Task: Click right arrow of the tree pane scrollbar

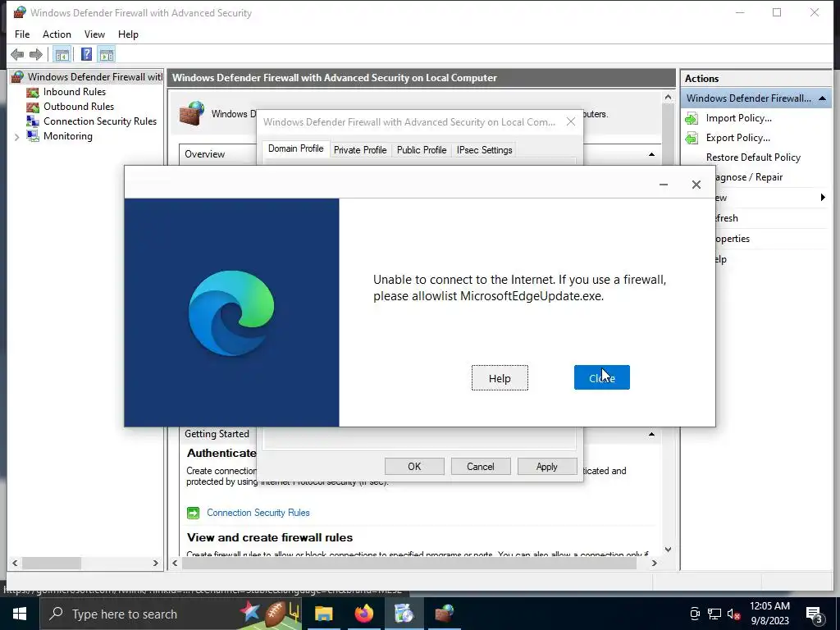Action: click(x=155, y=563)
